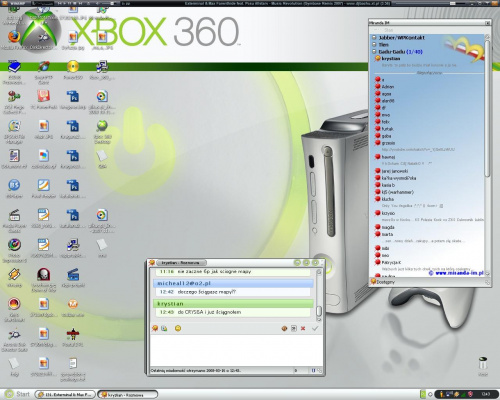500x400 pixels.
Task: Click the message input field in chat
Action: pos(236,350)
